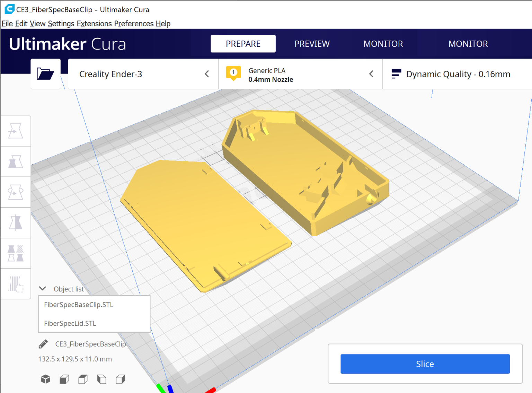Switch to the PREVIEW tab
This screenshot has height=393, width=532.
[312, 44]
